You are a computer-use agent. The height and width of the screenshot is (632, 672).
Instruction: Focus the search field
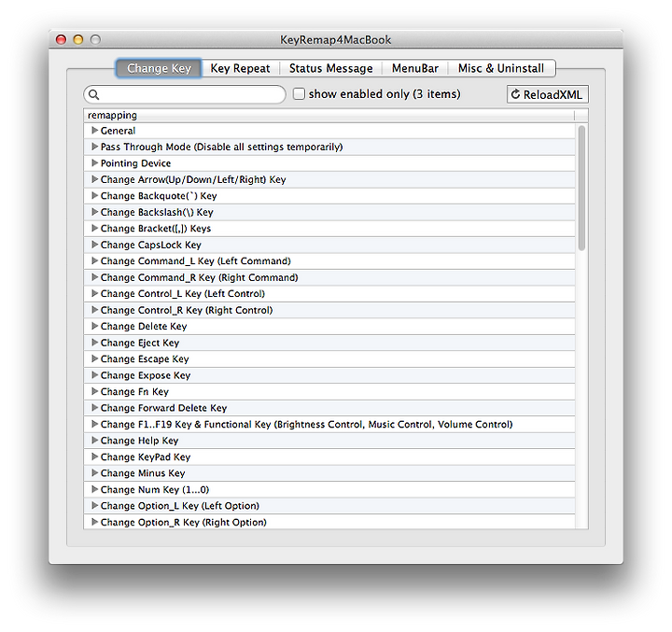click(x=185, y=94)
